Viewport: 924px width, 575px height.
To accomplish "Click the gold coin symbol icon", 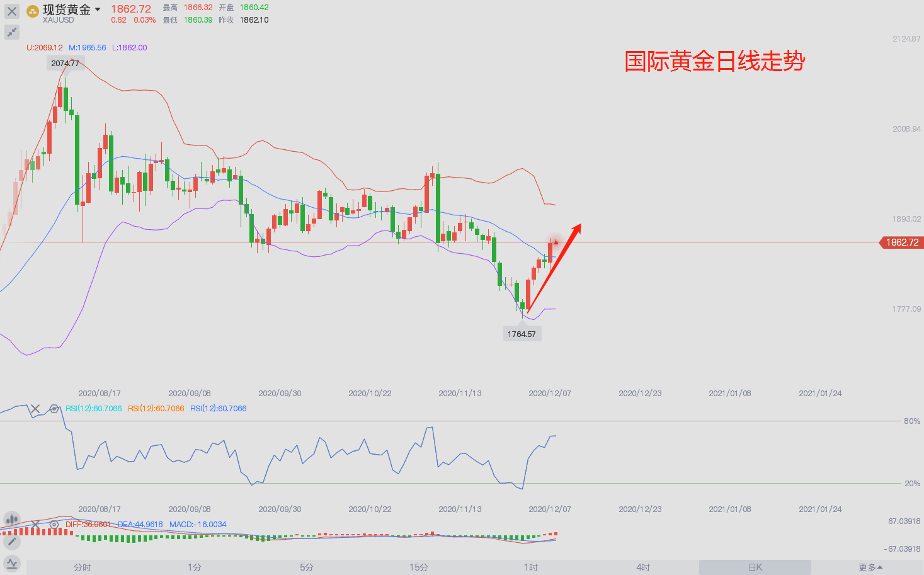I will point(33,11).
